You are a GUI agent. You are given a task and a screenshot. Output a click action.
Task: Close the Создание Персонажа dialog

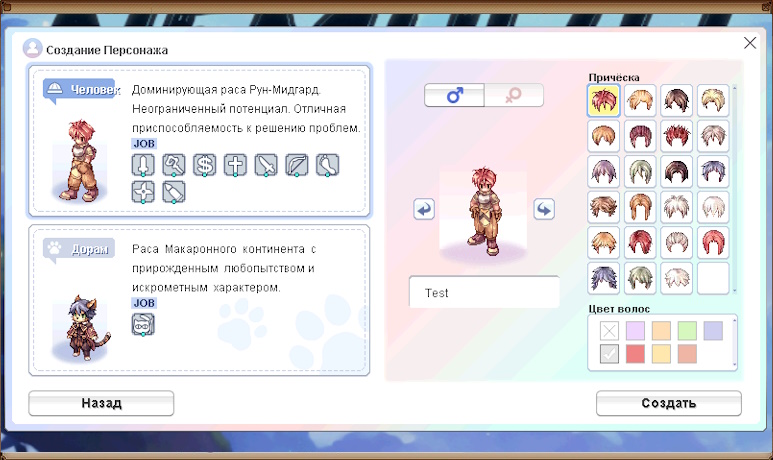click(x=750, y=43)
